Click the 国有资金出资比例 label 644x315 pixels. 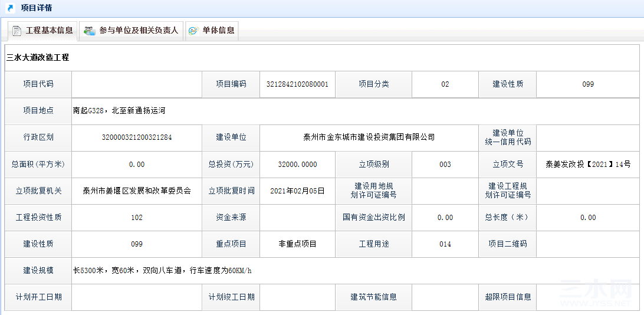374,217
